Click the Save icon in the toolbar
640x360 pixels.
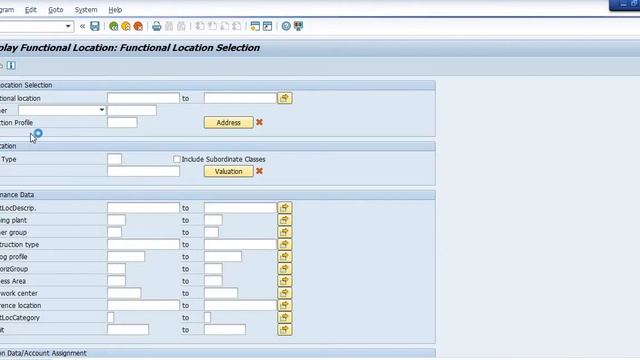point(95,26)
